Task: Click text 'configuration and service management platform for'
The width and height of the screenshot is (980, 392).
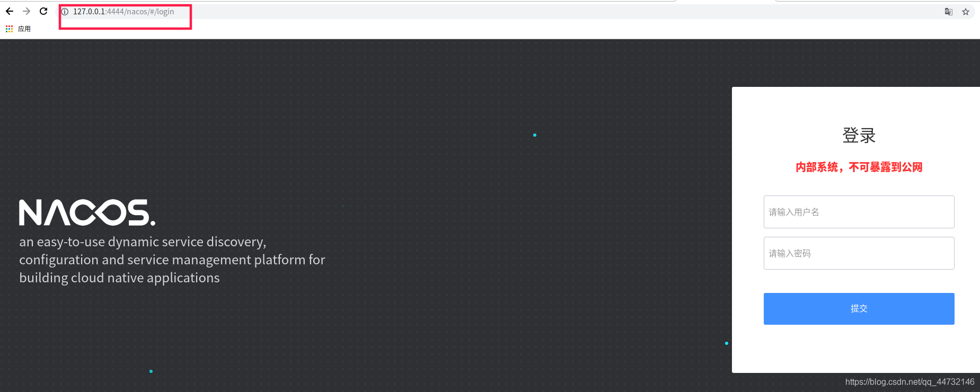Action: (172, 260)
